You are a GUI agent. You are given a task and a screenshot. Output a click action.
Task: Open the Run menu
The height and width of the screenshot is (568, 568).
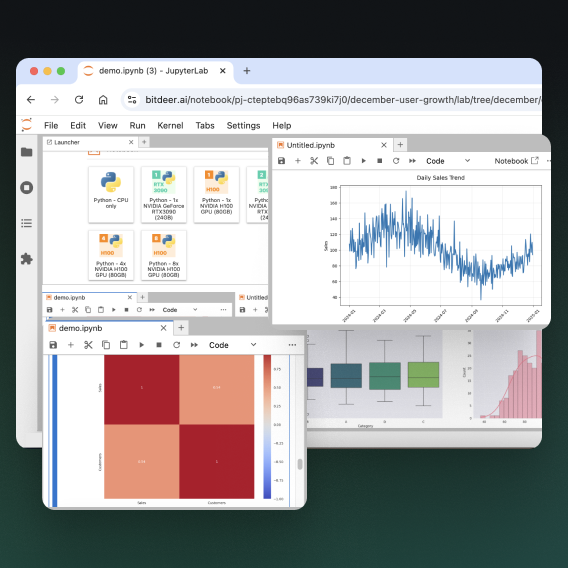click(x=137, y=125)
